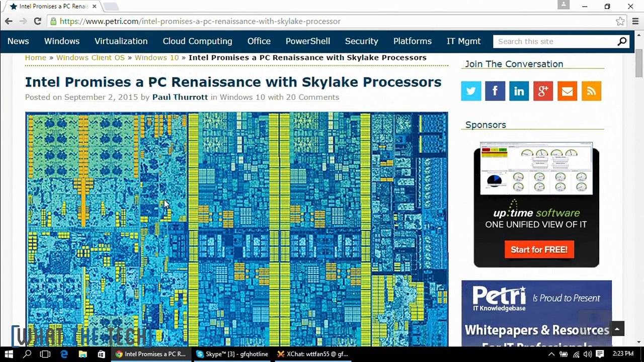Screen dimensions: 644x362
Task: Switch to Skype gfqhotline taskbar window
Action: tap(232, 354)
